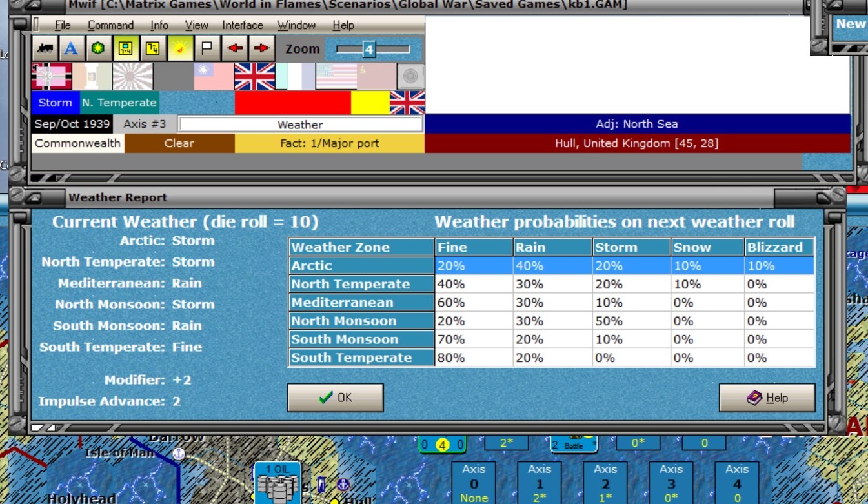Open the File menu
Viewport: 868px width, 504px height.
click(x=63, y=25)
